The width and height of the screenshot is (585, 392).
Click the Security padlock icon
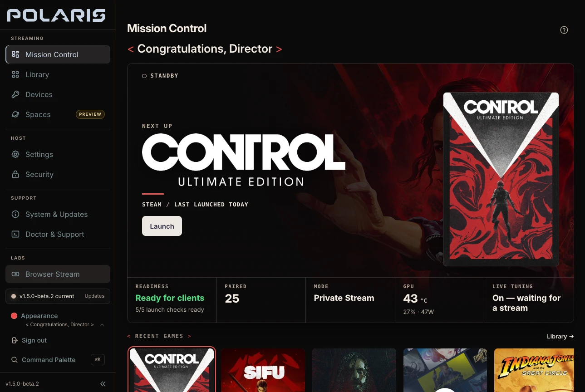tap(15, 174)
